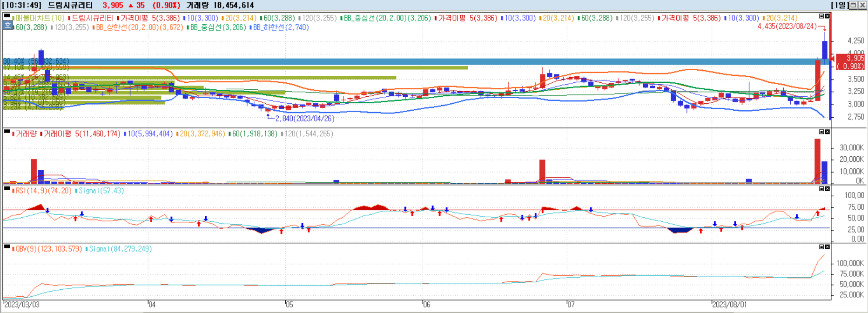
Task: Click the 07 month marker on time axis
Action: 571,305
